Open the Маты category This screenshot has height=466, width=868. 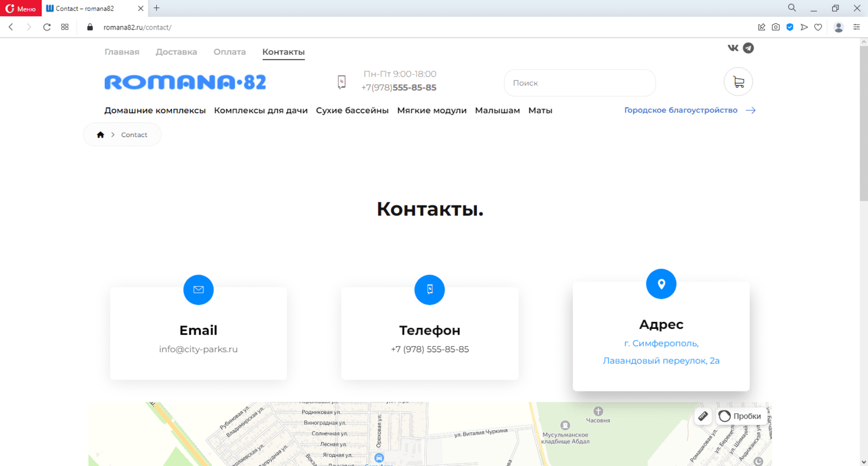tap(540, 110)
